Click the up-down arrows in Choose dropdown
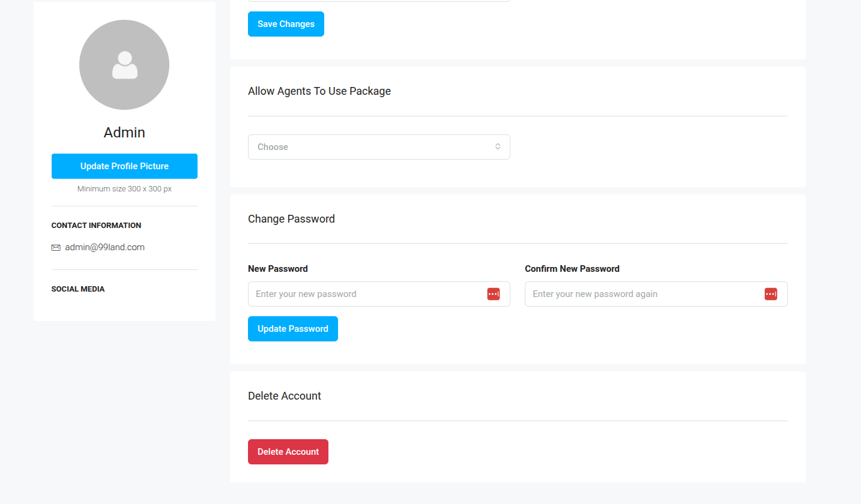861x504 pixels. [x=498, y=147]
